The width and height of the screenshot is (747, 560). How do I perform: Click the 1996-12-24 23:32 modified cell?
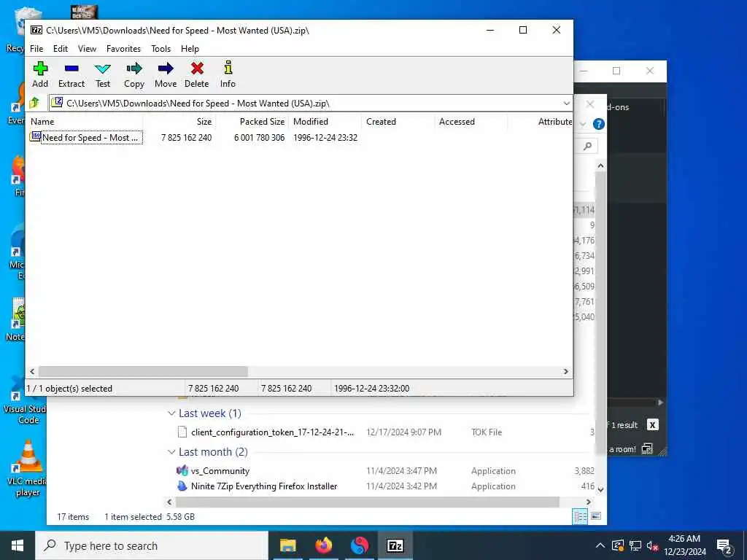pos(325,138)
